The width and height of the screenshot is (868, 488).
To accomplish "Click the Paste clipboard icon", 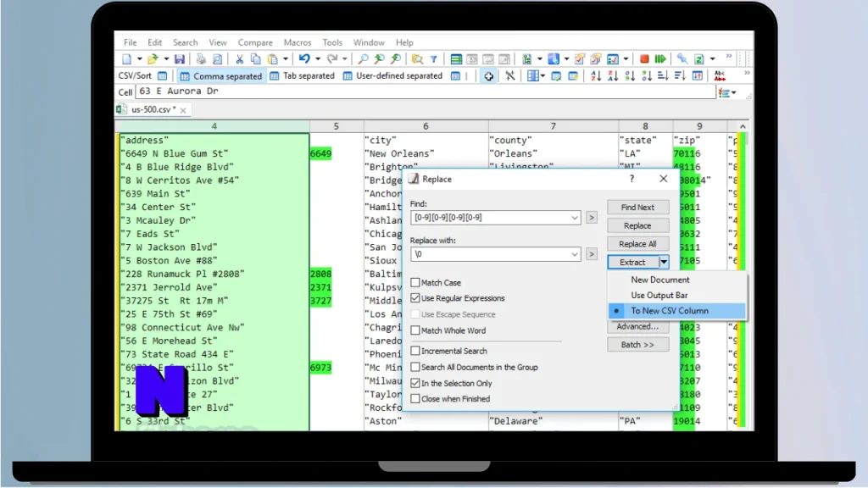I will tap(273, 59).
